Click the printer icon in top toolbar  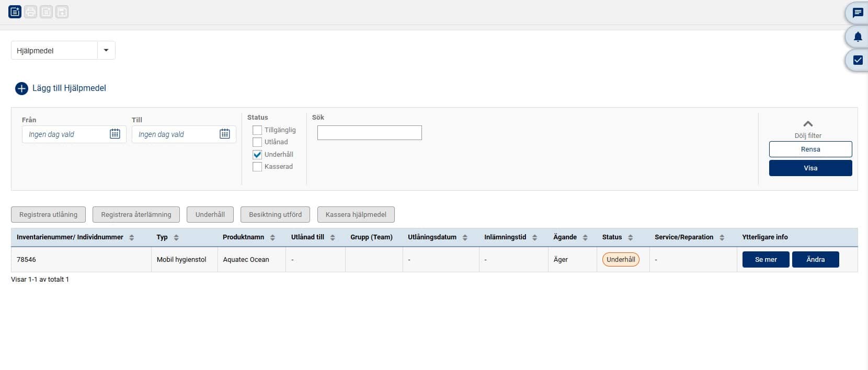pyautogui.click(x=31, y=11)
